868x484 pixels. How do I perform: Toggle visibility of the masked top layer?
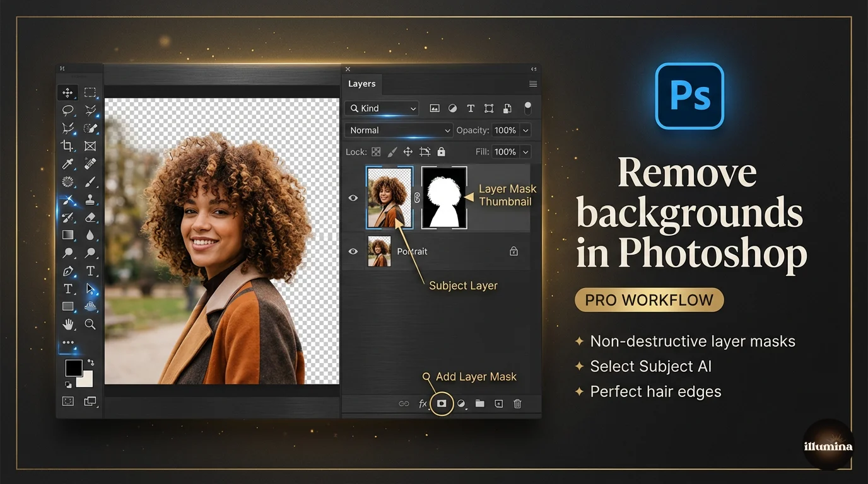click(x=353, y=198)
